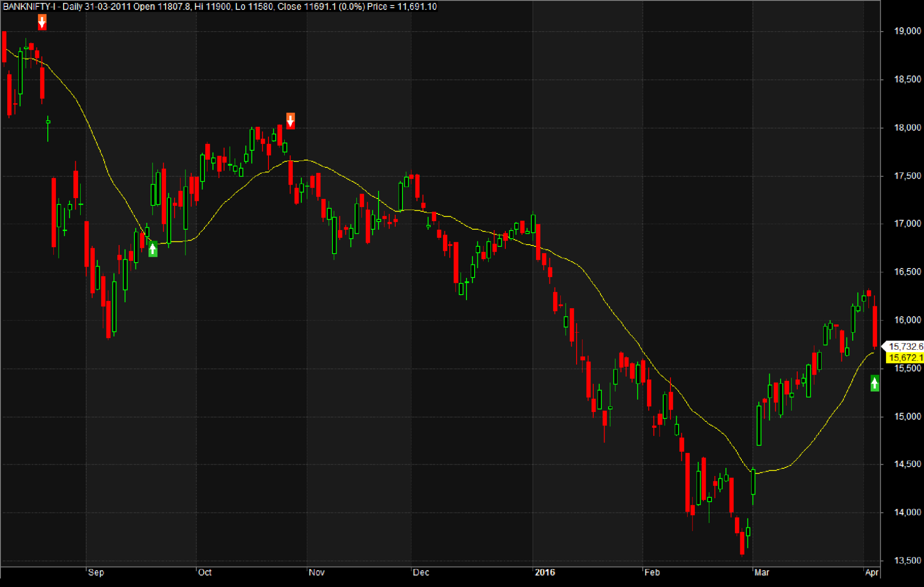The height and width of the screenshot is (587, 924).
Task: Click the white down-arrow inside the first sell marker
Action: click(42, 23)
